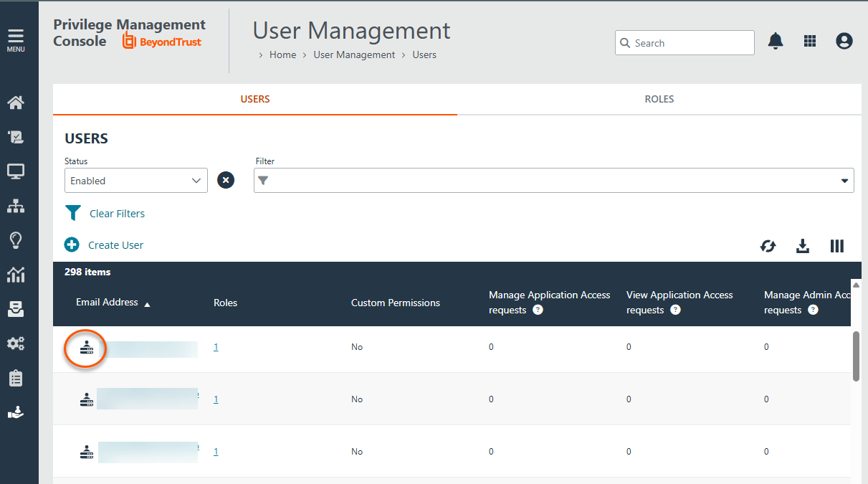Switch to the ROLES tab

[x=659, y=99]
